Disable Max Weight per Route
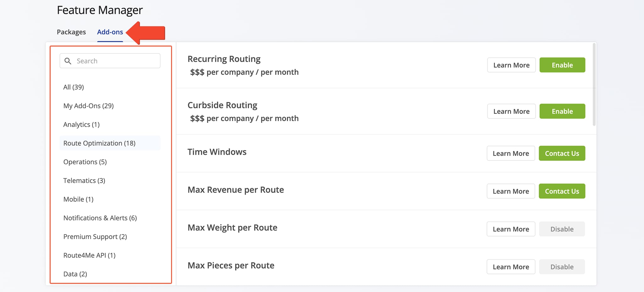The width and height of the screenshot is (644, 292). (x=562, y=229)
